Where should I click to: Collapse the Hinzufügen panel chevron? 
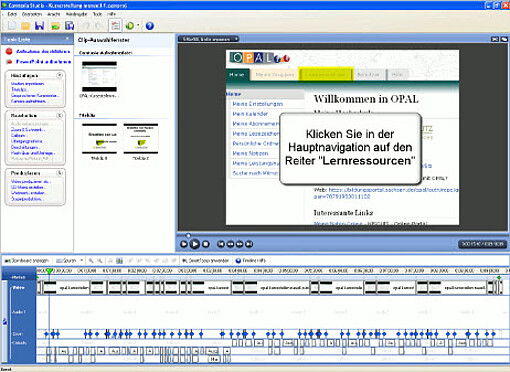60,75
